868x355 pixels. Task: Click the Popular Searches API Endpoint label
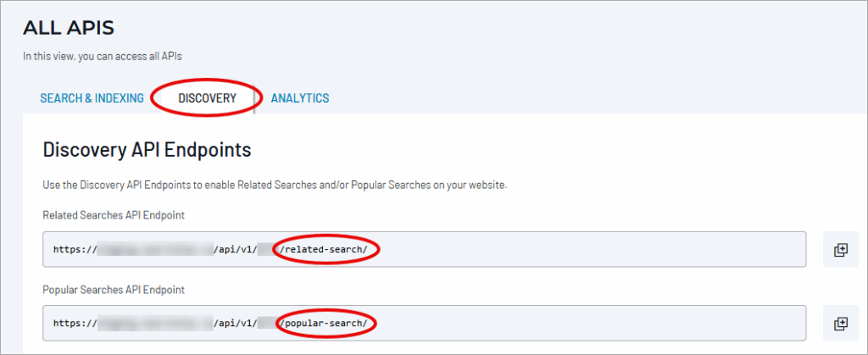(114, 290)
